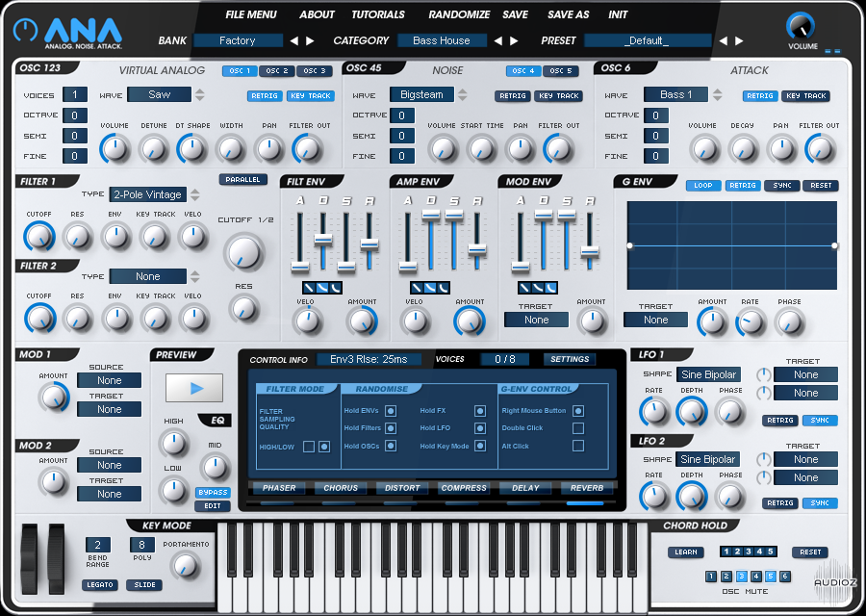Toggle Hold Key Mode checkbox
This screenshot has height=616, width=866.
[480, 446]
